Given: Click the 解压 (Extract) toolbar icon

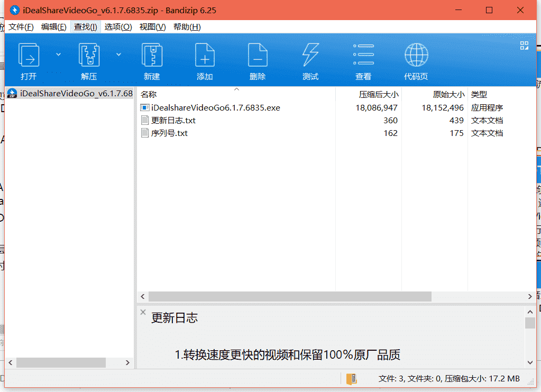Looking at the screenshot, I should [x=89, y=55].
